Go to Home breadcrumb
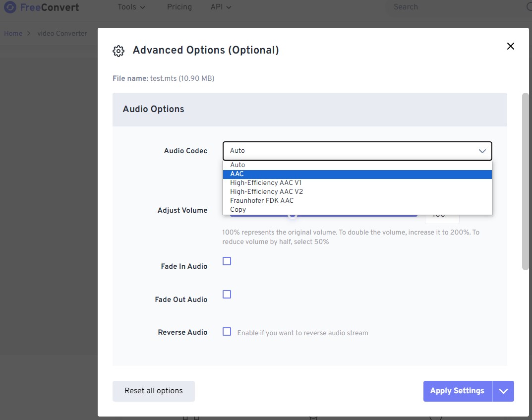 point(13,33)
